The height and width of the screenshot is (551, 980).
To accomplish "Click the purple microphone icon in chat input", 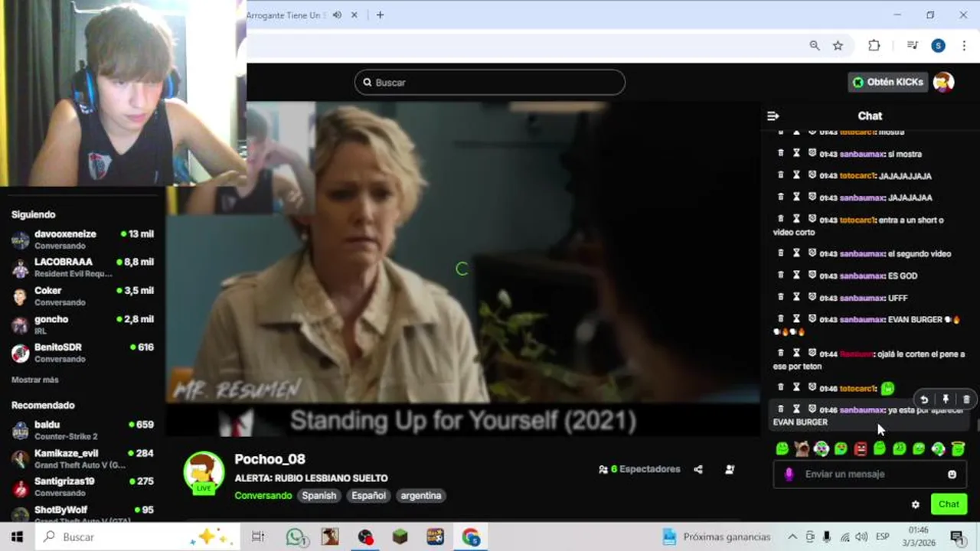I will click(789, 474).
